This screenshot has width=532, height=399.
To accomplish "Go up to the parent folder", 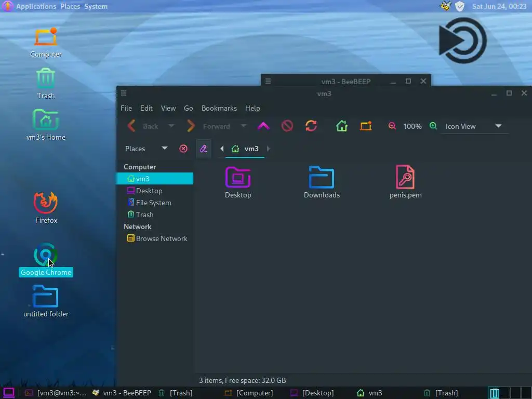I will click(x=263, y=126).
